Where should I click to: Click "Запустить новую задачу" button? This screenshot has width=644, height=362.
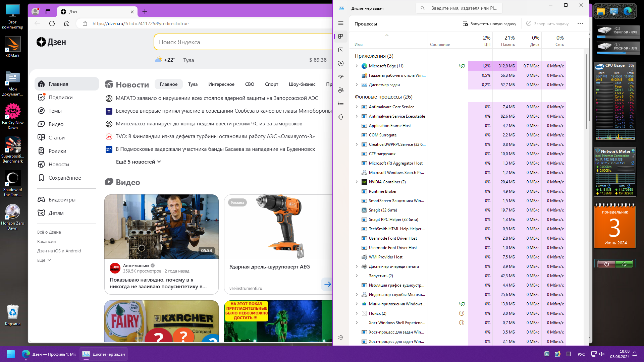[x=489, y=24]
